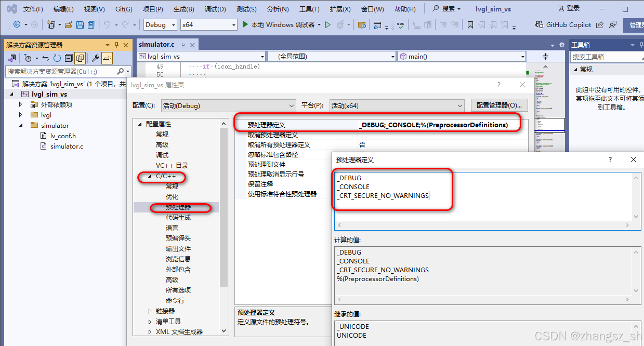644x346 pixels.
Task: Collapse All icon in Solution Explorer
Action: click(69, 58)
